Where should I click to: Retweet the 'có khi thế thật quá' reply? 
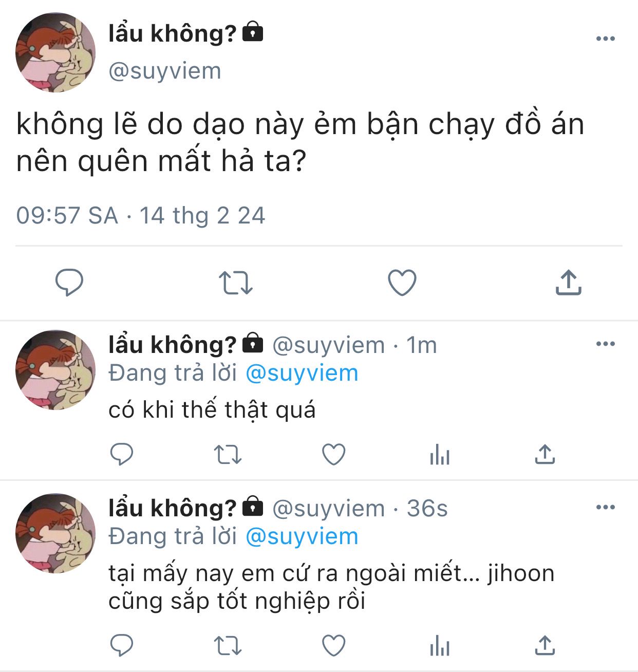point(228,455)
